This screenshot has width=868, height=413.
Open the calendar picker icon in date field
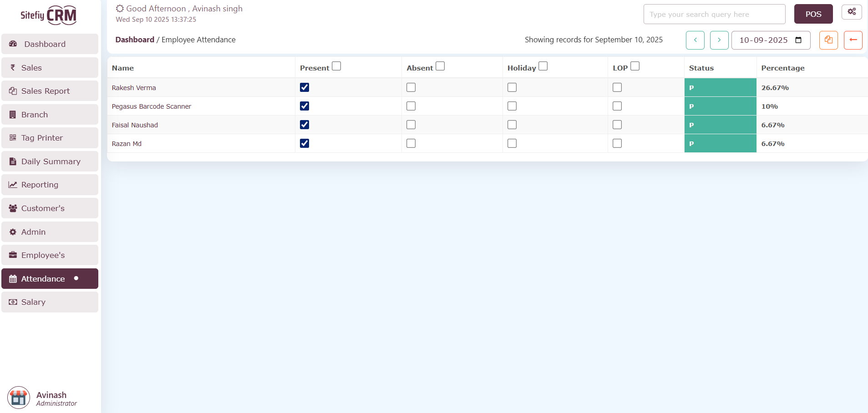click(x=798, y=40)
